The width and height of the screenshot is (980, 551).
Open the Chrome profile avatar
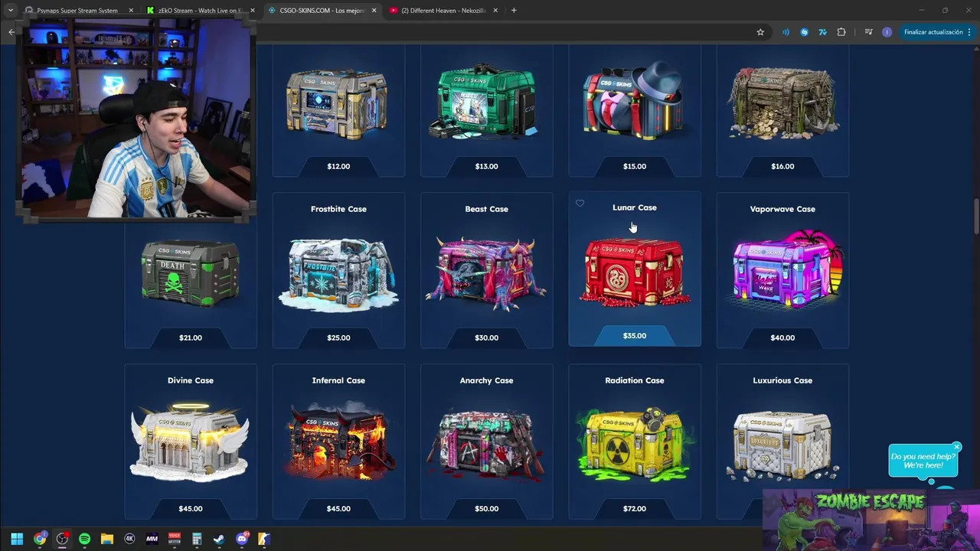pos(887,32)
